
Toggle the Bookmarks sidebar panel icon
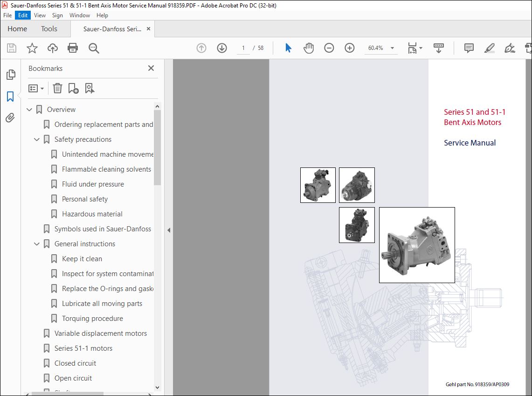tap(10, 97)
